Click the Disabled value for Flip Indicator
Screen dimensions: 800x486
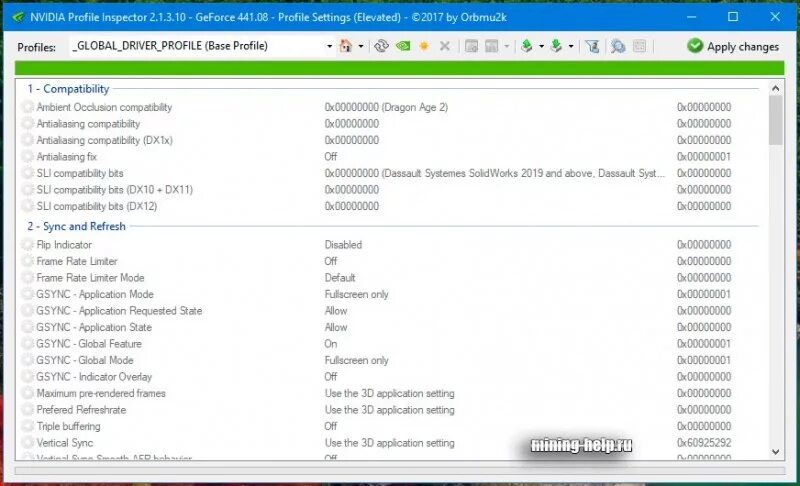(x=343, y=245)
